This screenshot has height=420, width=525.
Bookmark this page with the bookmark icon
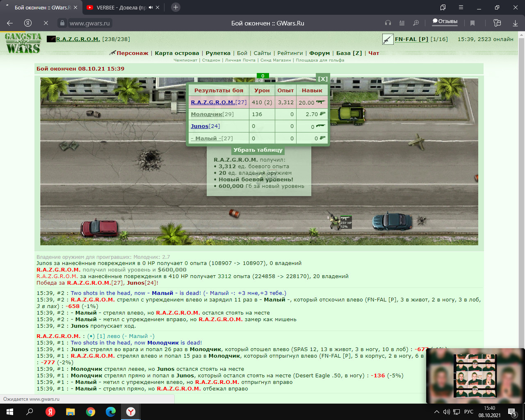point(472,23)
